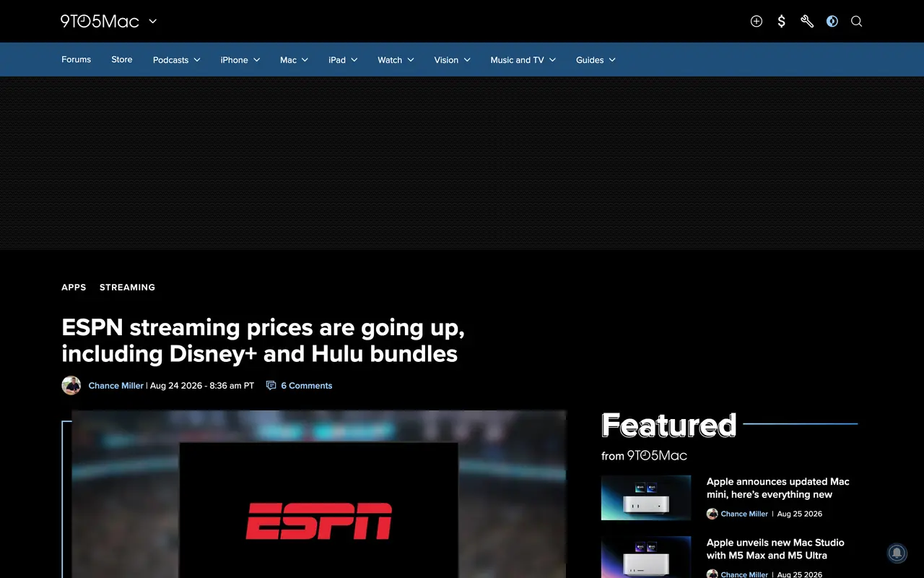Open the search magnifier icon
The height and width of the screenshot is (578, 924).
pos(857,21)
